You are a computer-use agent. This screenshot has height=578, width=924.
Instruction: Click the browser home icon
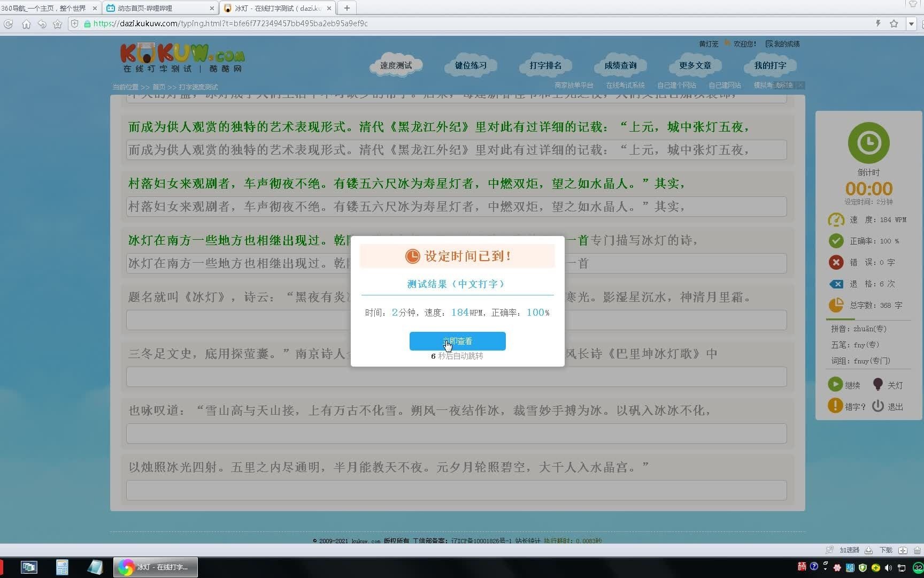coord(26,24)
